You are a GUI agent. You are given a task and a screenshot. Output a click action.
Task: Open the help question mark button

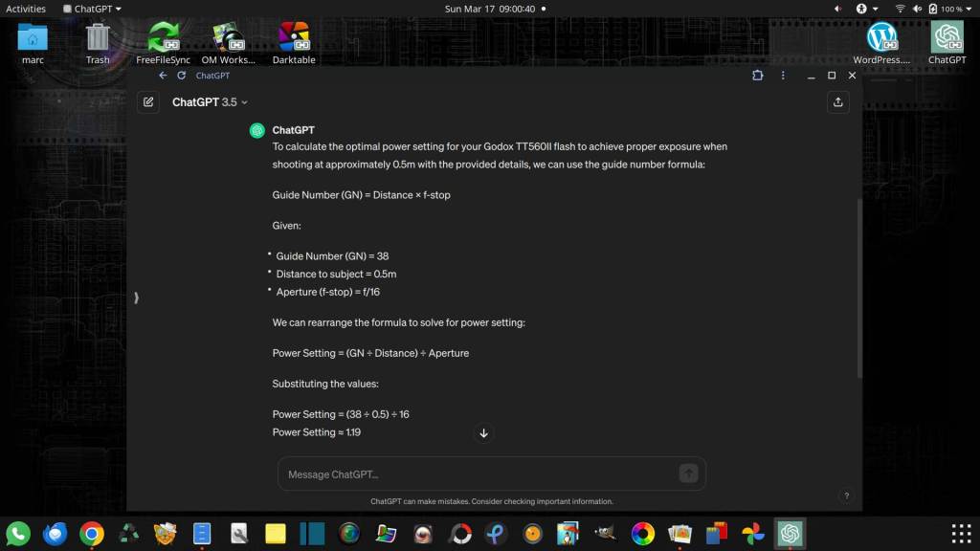pos(846,496)
